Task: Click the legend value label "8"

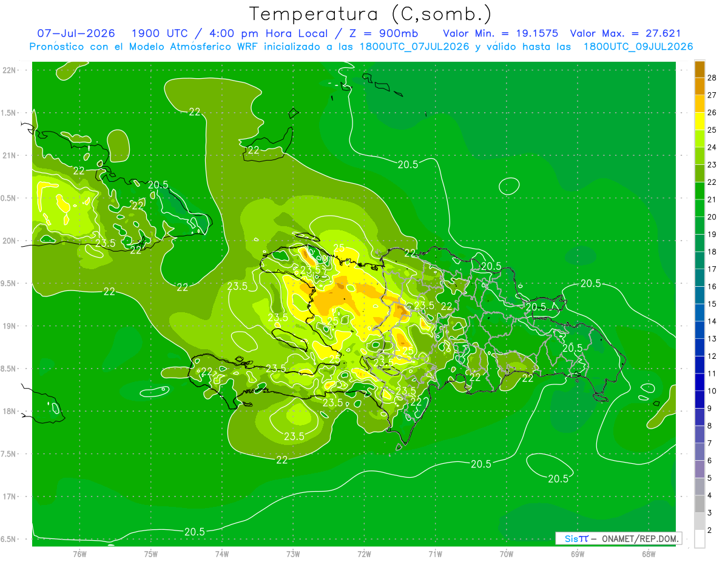Action: pyautogui.click(x=711, y=426)
